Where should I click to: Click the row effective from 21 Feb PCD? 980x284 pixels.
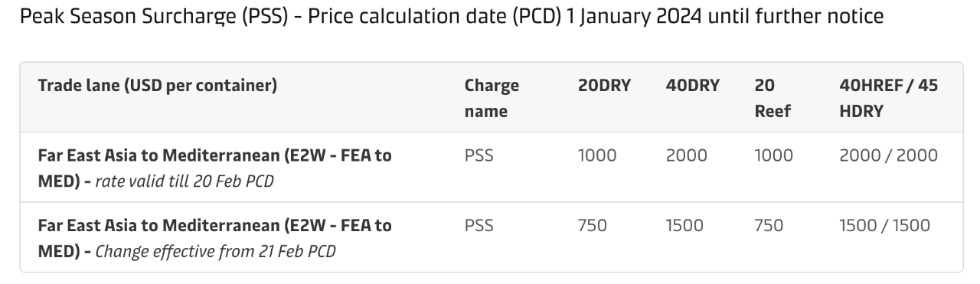tap(491, 237)
